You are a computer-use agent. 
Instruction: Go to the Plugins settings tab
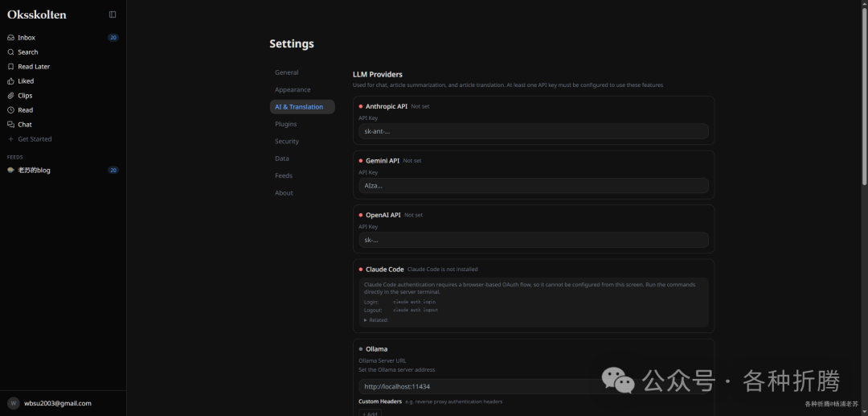(285, 125)
